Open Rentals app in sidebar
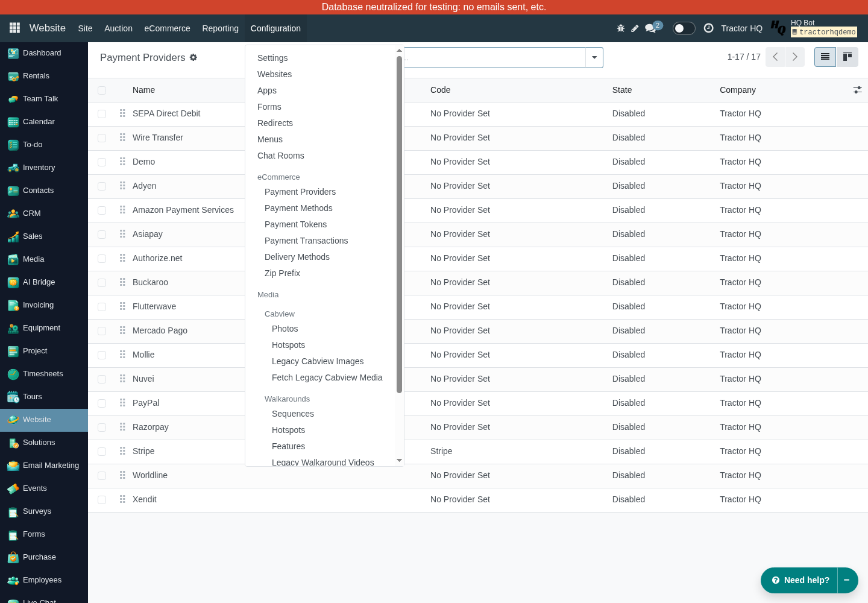The image size is (868, 603). [x=44, y=76]
